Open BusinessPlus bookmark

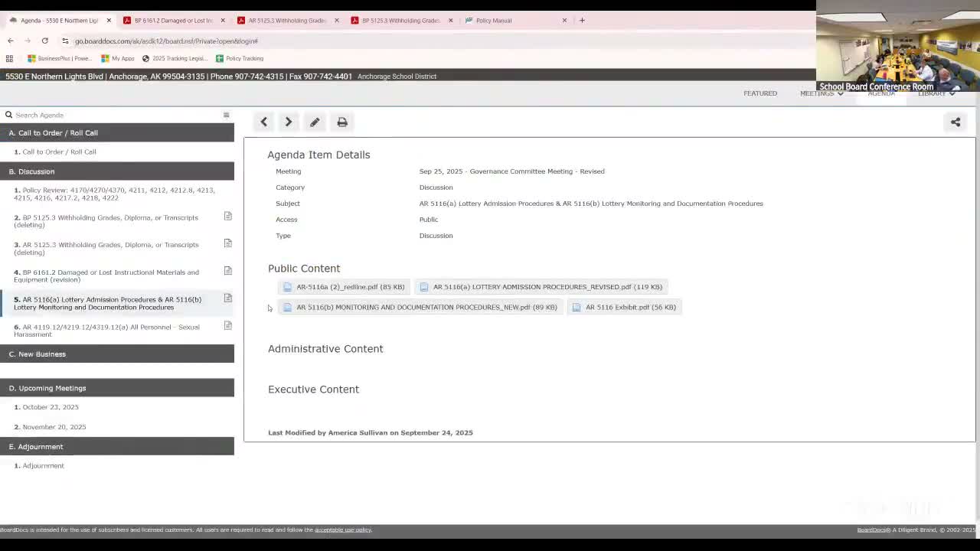pyautogui.click(x=60, y=58)
